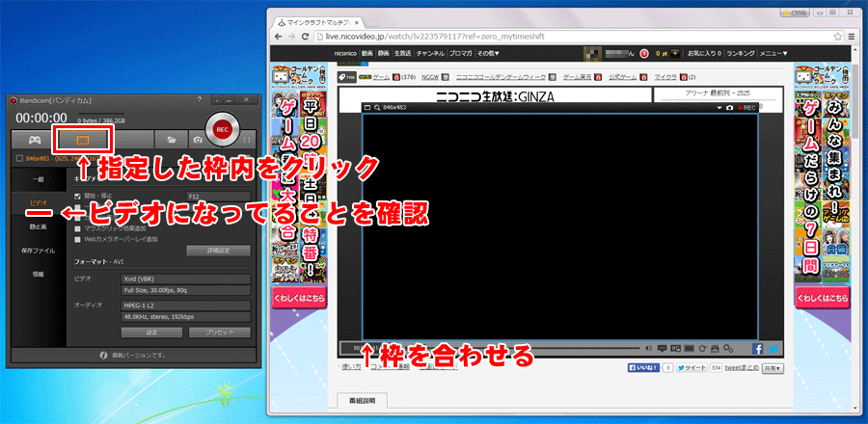Select the screen rectangle recording mode icon
Viewport: 868px width, 424px height.
tap(82, 140)
